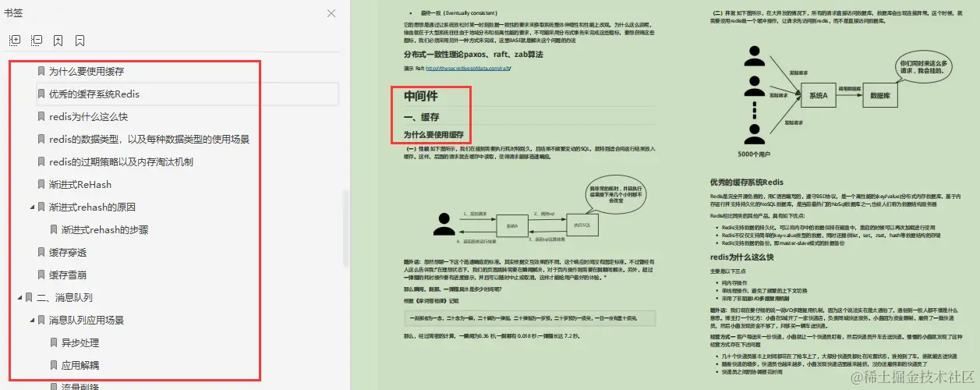Click bookmark icon beside 为什么要使用缓存
980x390 pixels.
[41, 71]
